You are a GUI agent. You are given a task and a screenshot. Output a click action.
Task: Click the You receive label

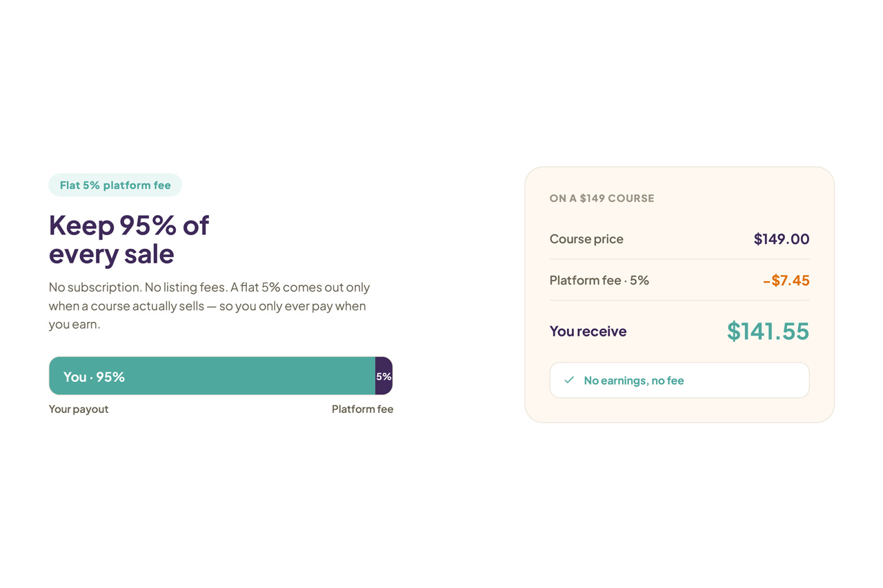[588, 331]
